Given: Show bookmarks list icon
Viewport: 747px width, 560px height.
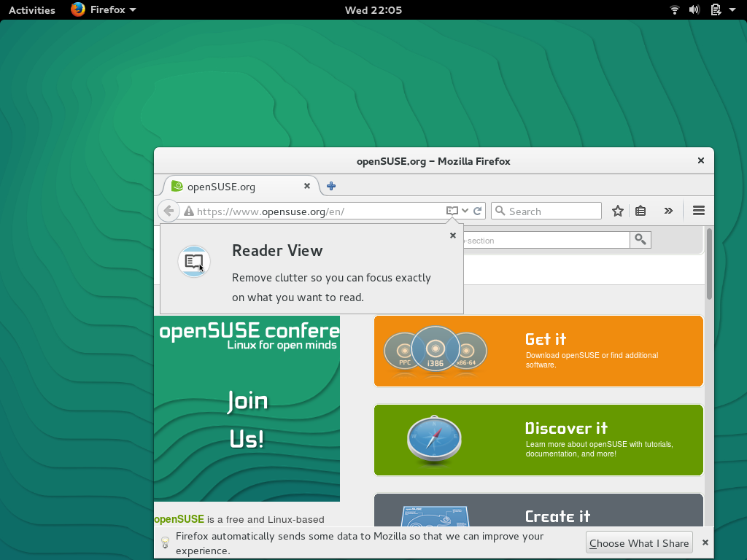Looking at the screenshot, I should click(640, 211).
